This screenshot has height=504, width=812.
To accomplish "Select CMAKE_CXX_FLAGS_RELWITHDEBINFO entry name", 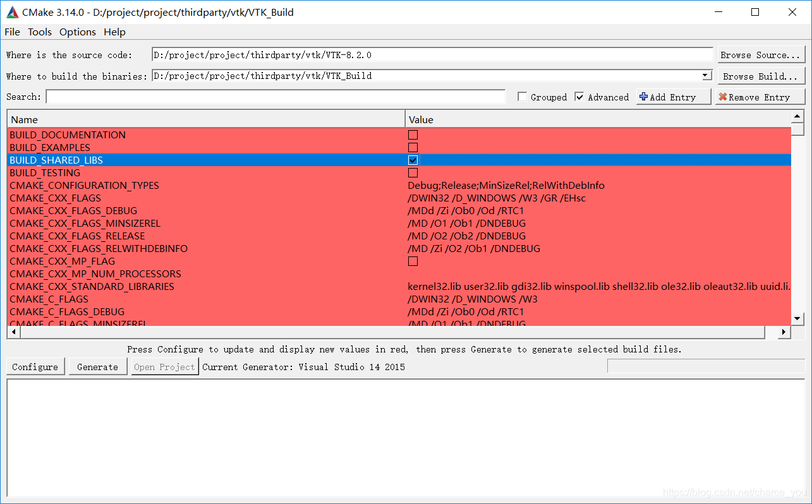I will pyautogui.click(x=99, y=248).
